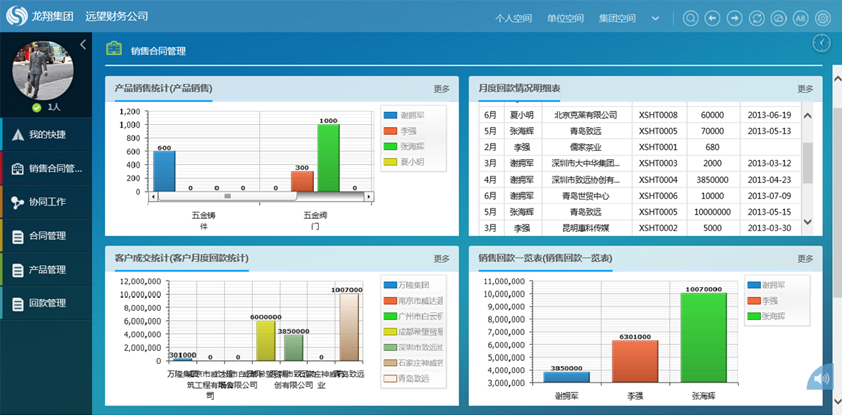Switch to 单位空间
Screen dimensions: 842x415
565,18
